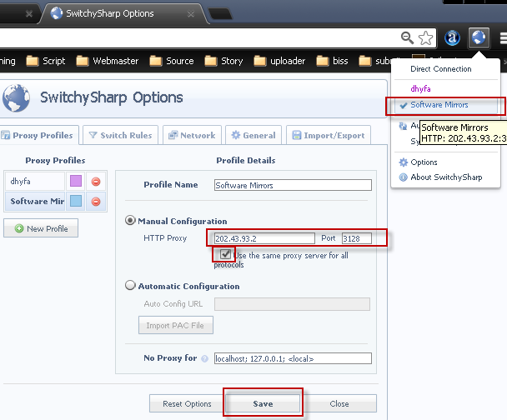Switch to the Proxy Profiles tab
The height and width of the screenshot is (420, 507).
point(38,135)
